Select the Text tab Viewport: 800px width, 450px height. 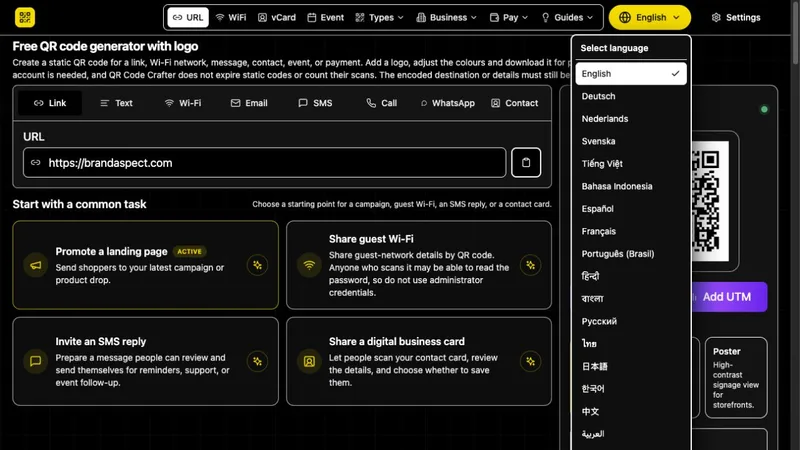(x=116, y=103)
